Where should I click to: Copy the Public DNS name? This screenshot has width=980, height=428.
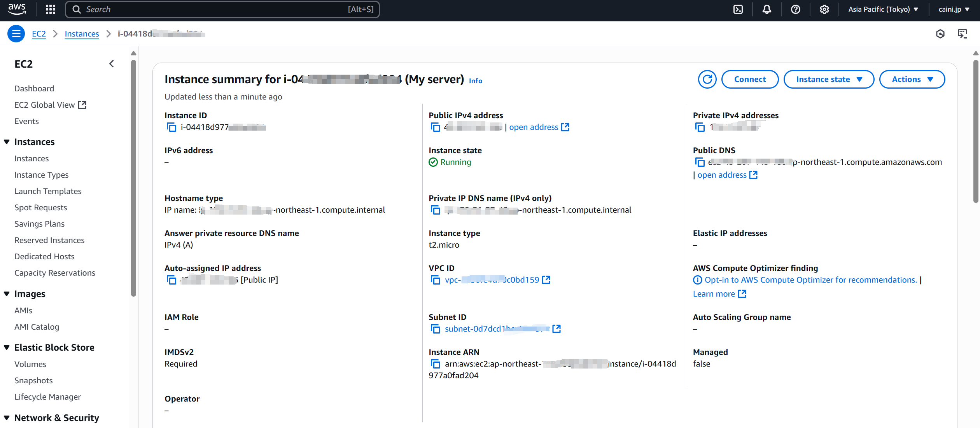click(x=700, y=162)
